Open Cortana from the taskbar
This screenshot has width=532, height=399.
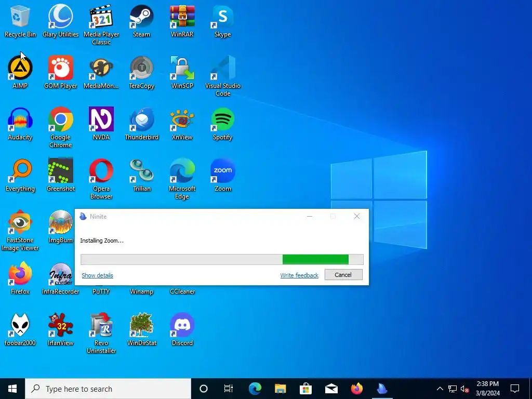pos(204,389)
